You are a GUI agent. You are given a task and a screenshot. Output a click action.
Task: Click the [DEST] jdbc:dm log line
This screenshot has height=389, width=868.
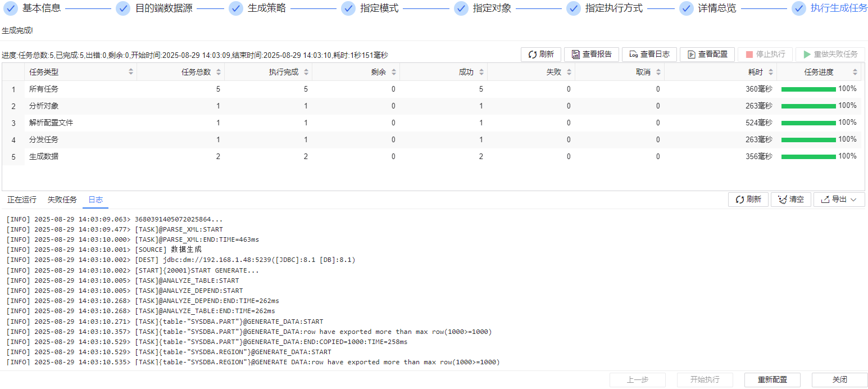[x=181, y=260]
